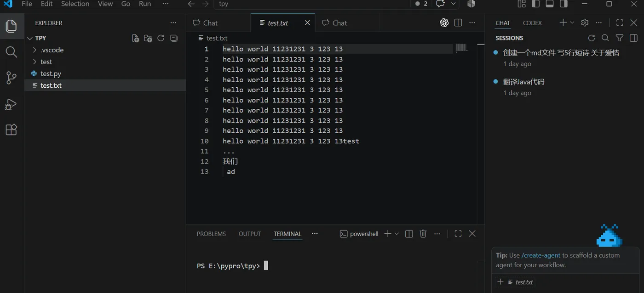The height and width of the screenshot is (293, 644).
Task: Toggle the bottom panel layout button
Action: coord(550,4)
